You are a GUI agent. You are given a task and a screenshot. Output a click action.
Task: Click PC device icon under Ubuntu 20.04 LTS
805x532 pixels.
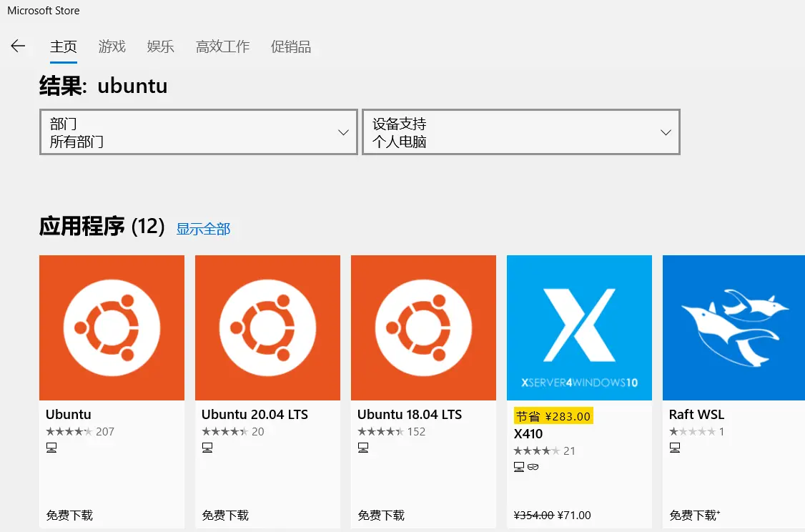(207, 448)
